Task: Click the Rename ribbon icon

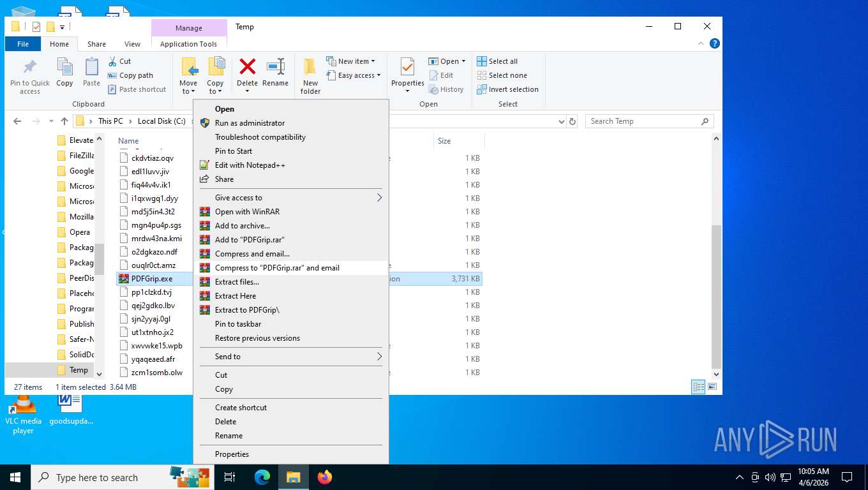Action: [x=275, y=66]
